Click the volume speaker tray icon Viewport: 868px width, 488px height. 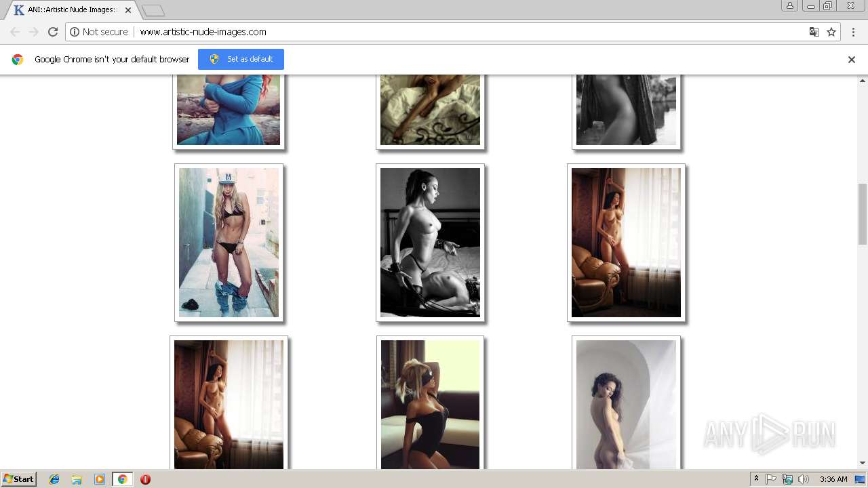(x=804, y=479)
